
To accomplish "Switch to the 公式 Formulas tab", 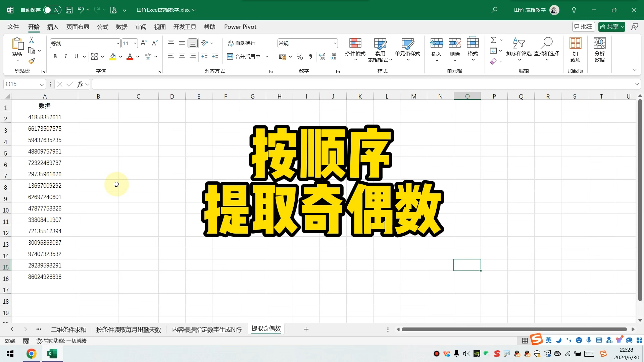I will pyautogui.click(x=103, y=27).
